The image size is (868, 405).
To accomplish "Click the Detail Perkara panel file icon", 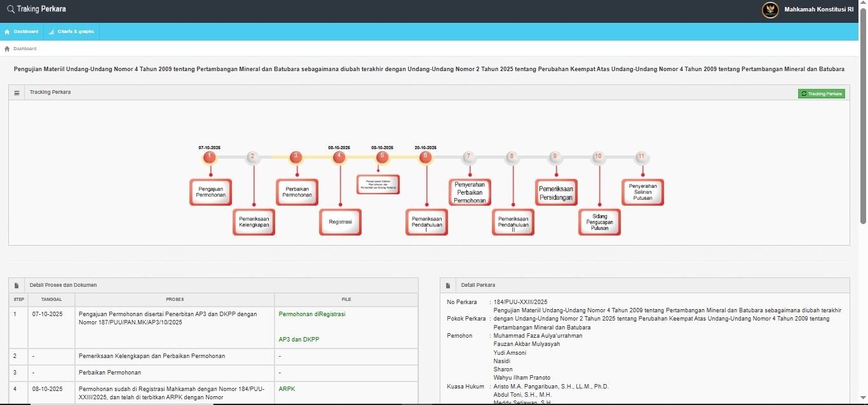I will coord(449,286).
